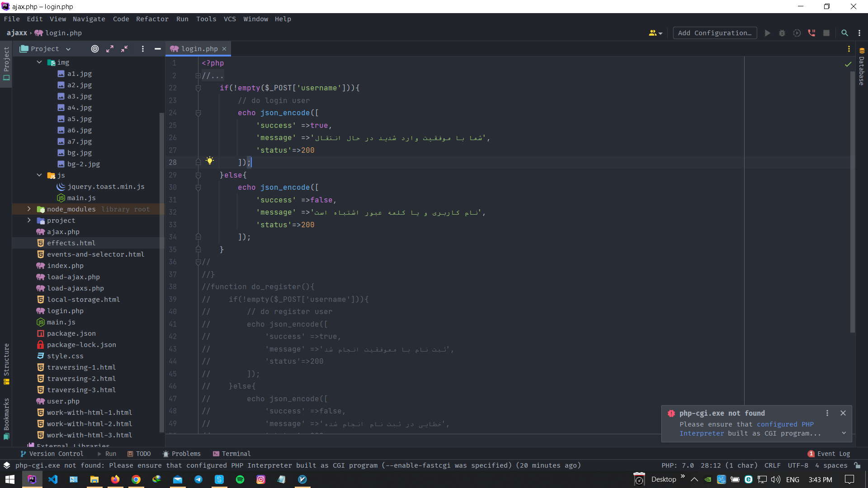Collapse the else block at line 29
Screen dimensions: 868x488
[198, 175]
